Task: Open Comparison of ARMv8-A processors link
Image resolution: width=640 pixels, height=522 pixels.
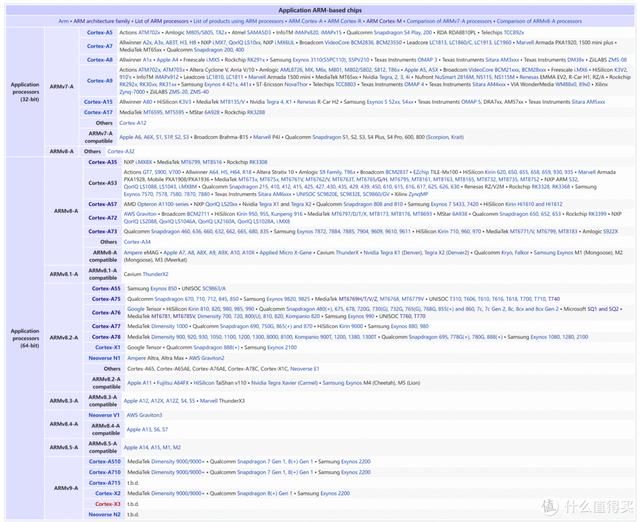Action: (x=539, y=21)
